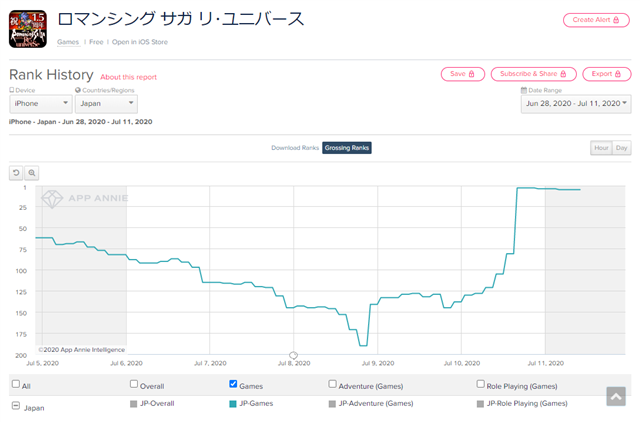The image size is (640, 422).
Task: Click the lock icon on Export button
Action: point(618,74)
